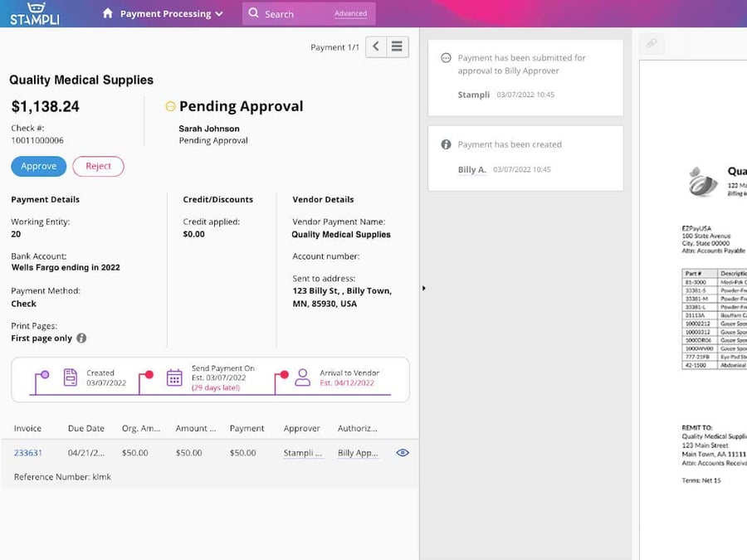Viewport: 747px width, 560px height.
Task: Click the Stampli logo
Action: coord(35,14)
